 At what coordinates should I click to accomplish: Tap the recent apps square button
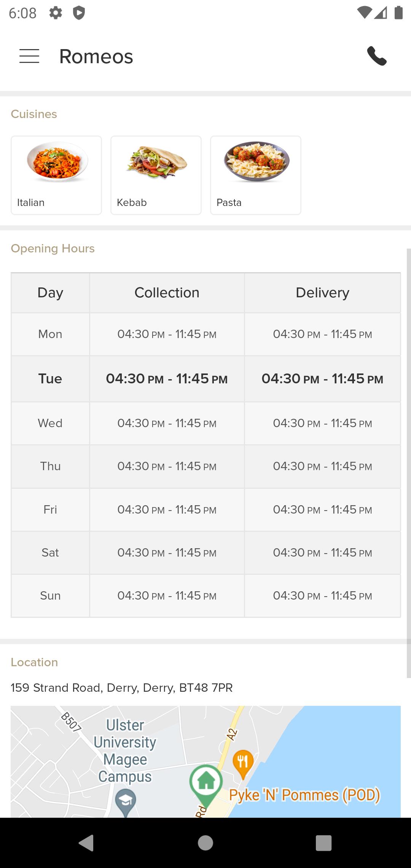click(x=324, y=843)
